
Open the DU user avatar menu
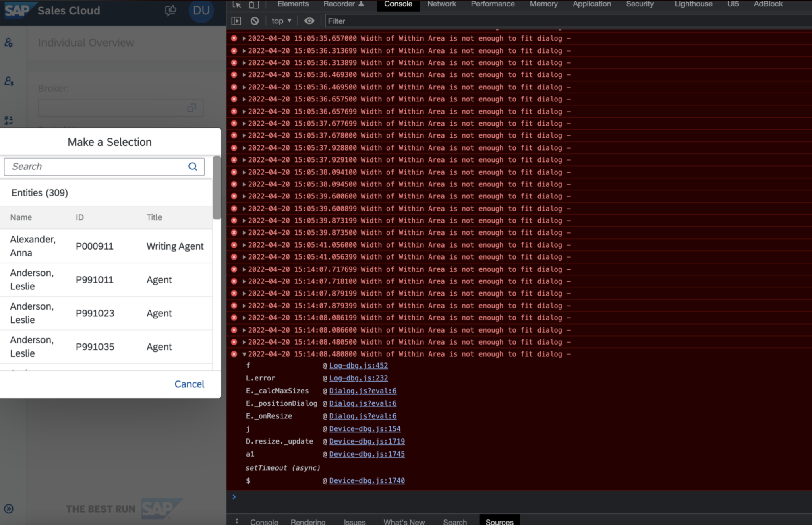[x=201, y=10]
